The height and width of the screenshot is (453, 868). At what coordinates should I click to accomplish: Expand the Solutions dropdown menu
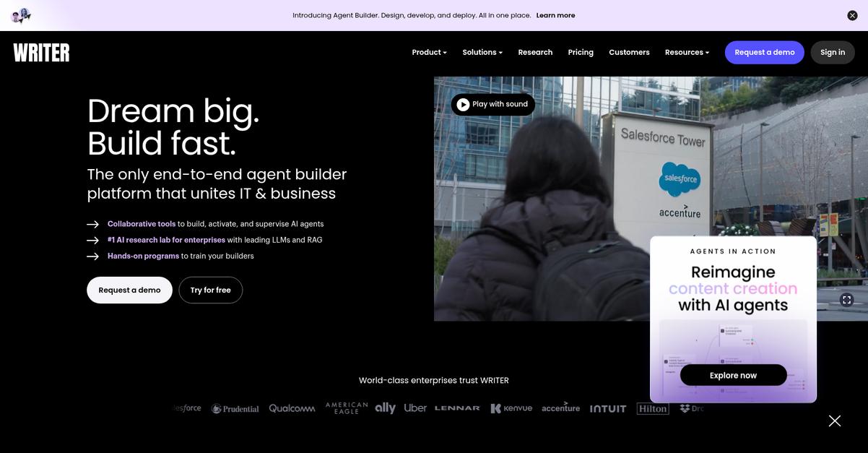tap(482, 52)
